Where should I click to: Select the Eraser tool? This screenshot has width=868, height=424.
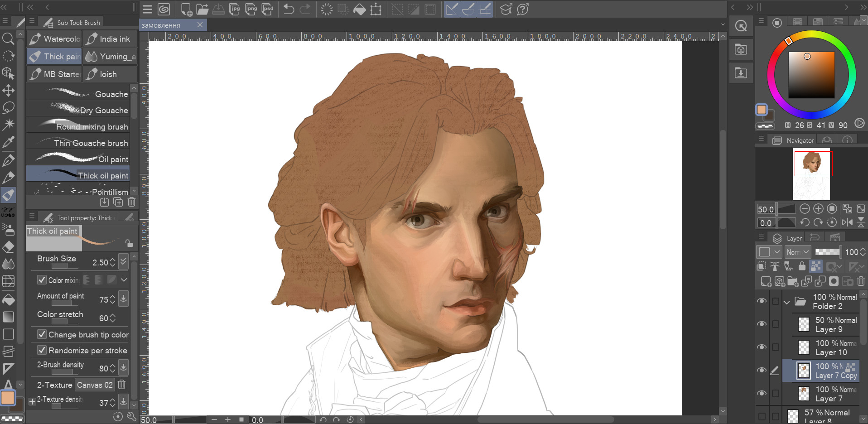tap(8, 247)
